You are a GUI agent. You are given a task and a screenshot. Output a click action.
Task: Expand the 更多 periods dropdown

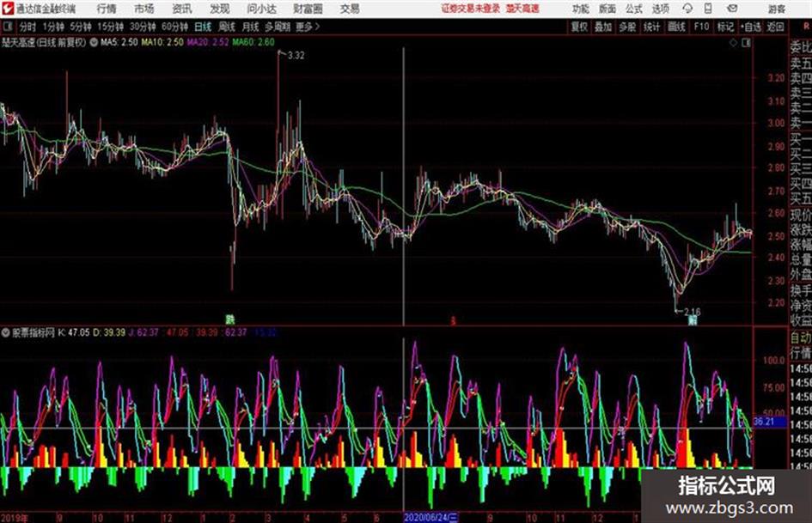308,27
